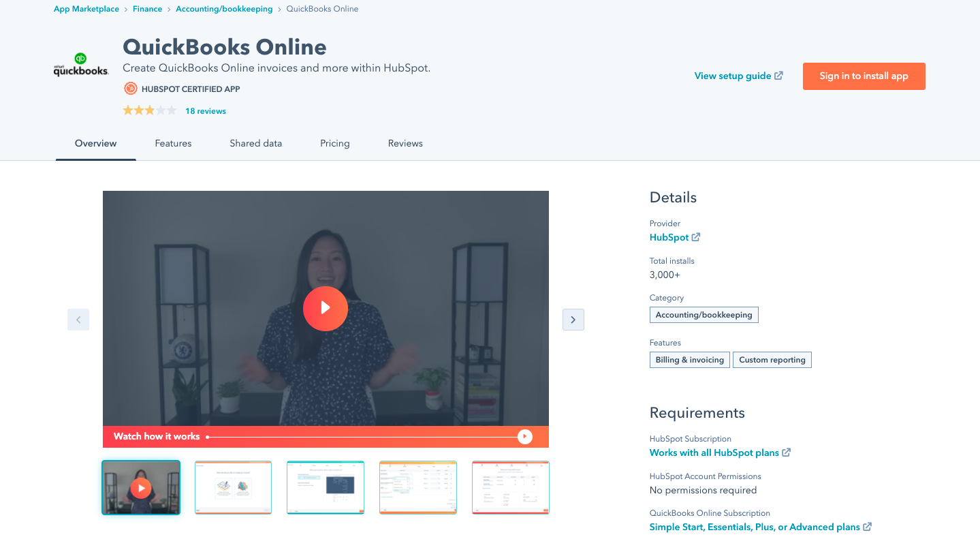Click external link icon after Works with all HubSpot plans

point(787,452)
